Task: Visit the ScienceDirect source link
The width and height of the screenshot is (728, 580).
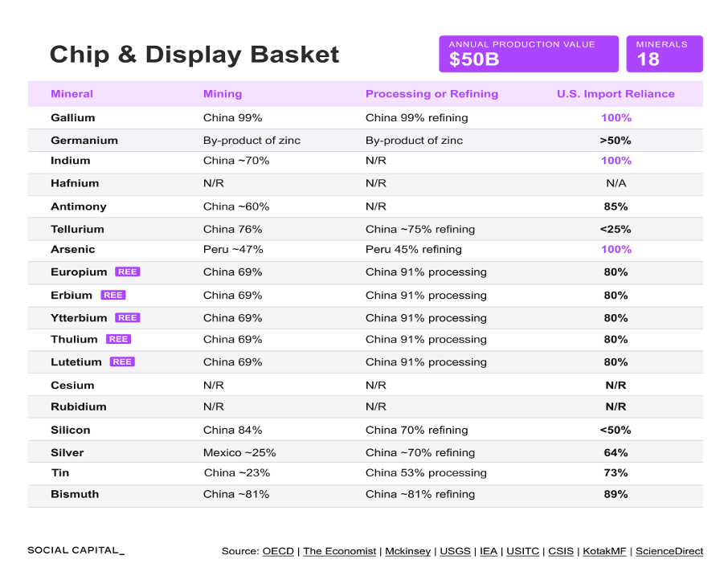Action: point(669,551)
